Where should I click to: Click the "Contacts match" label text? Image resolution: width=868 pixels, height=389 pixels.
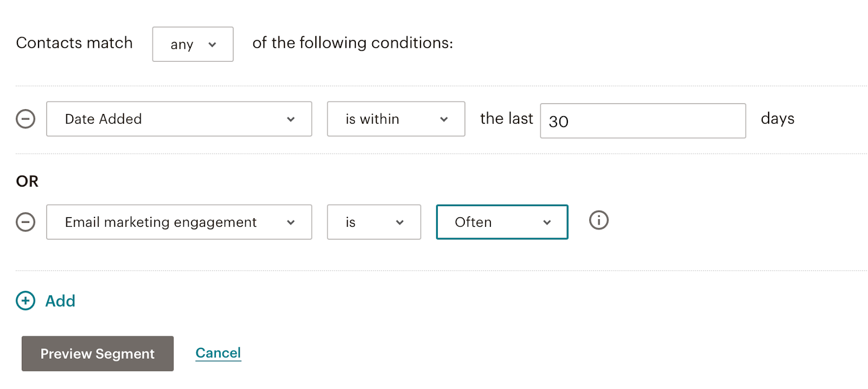[x=74, y=43]
